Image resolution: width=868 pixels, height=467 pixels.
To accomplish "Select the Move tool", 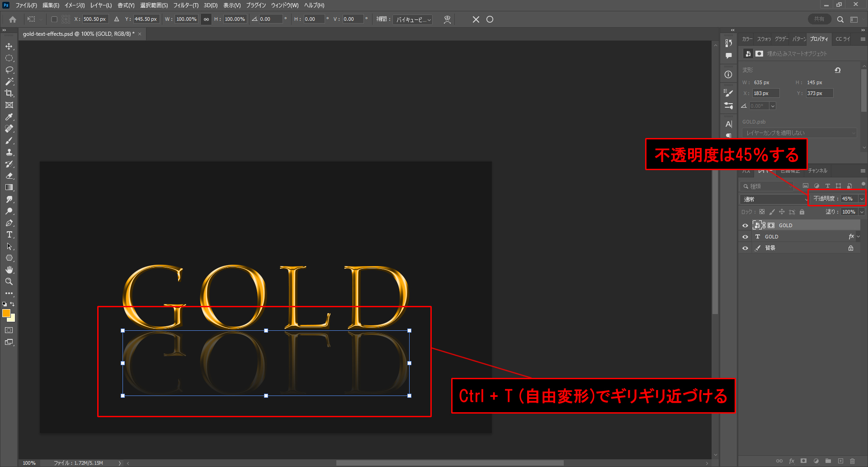I will (x=9, y=47).
